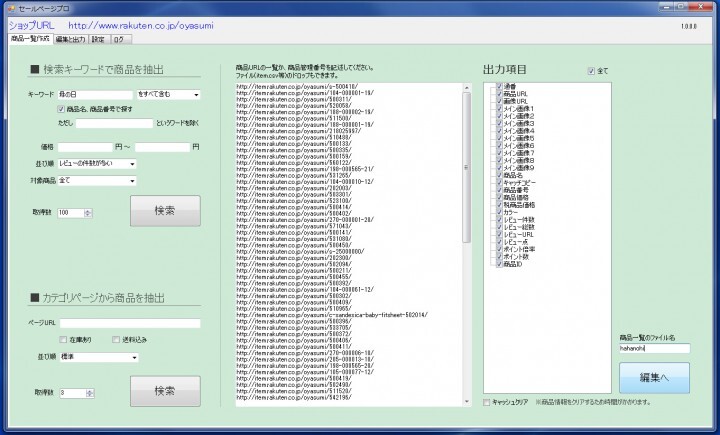The image size is (720, 435).
Task: Uncheck 商品ID in the output items list
Action: [498, 265]
